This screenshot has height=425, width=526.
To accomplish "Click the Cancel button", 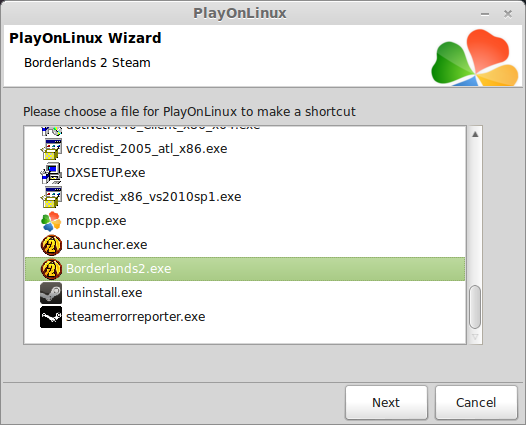I will [476, 403].
